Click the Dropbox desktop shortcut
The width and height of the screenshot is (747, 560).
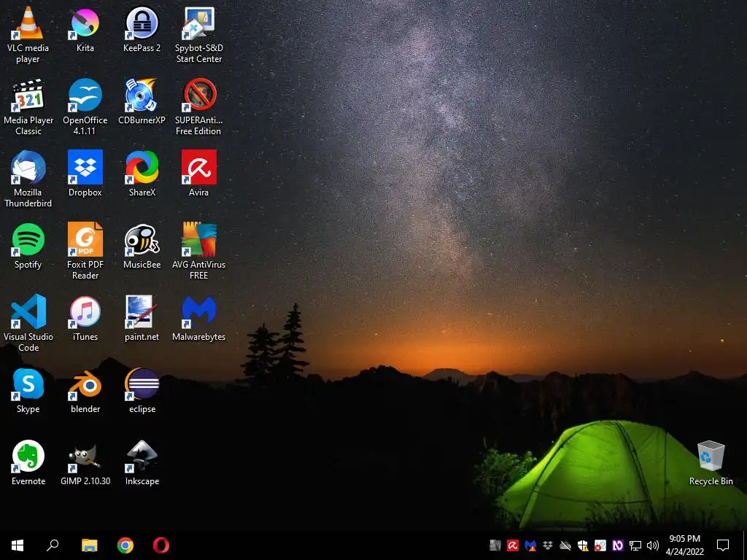pos(85,174)
